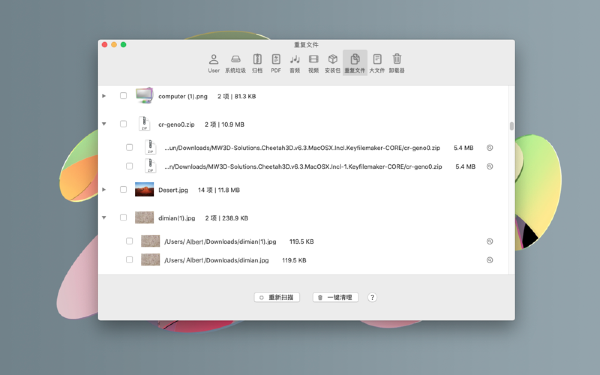Click the dimian(1).jpg group thumbnail
600x375 pixels.
point(144,218)
